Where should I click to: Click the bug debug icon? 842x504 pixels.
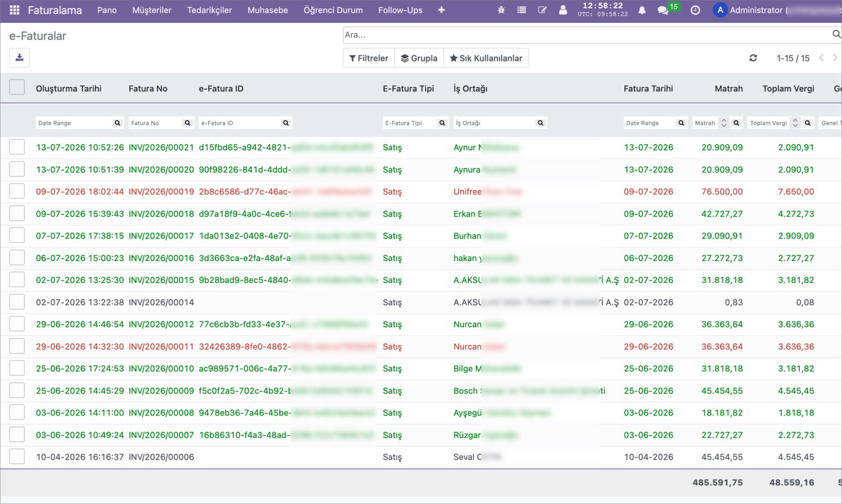coord(501,10)
